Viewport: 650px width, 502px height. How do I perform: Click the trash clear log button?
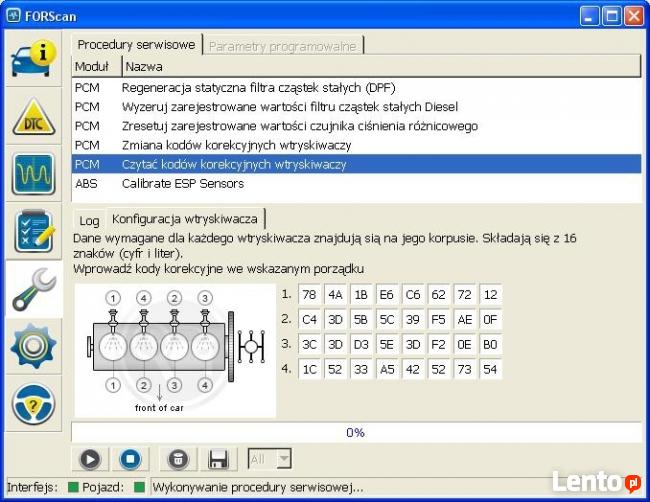(x=178, y=459)
